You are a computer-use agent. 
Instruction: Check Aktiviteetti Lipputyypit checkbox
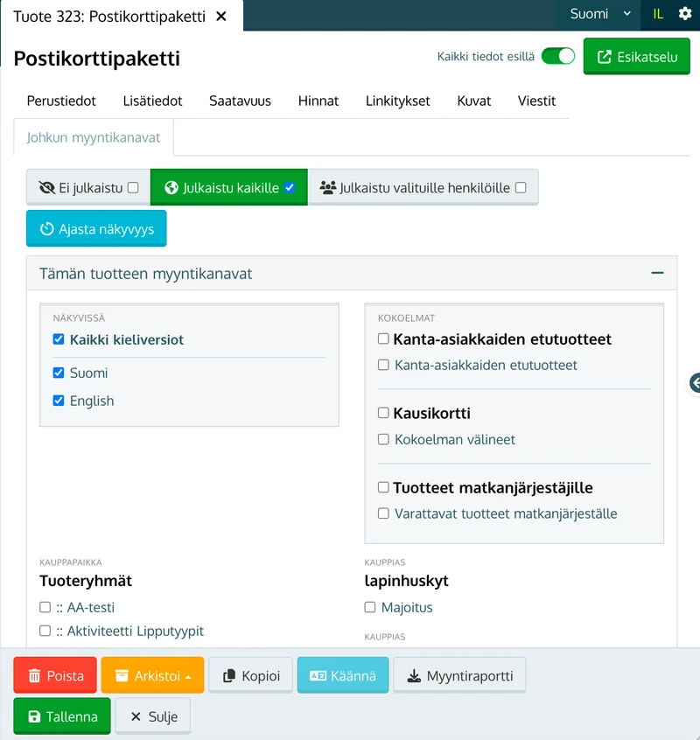[45, 630]
